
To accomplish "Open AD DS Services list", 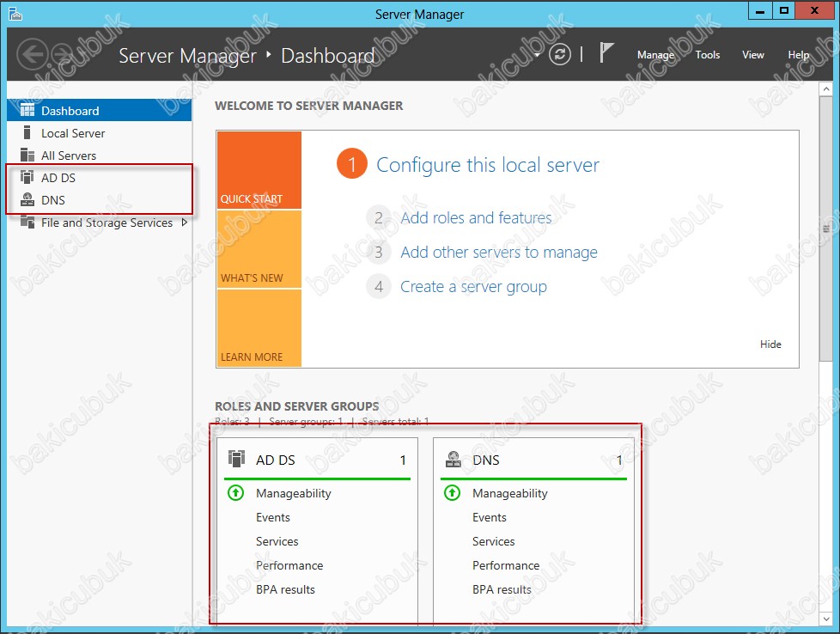I will (277, 541).
